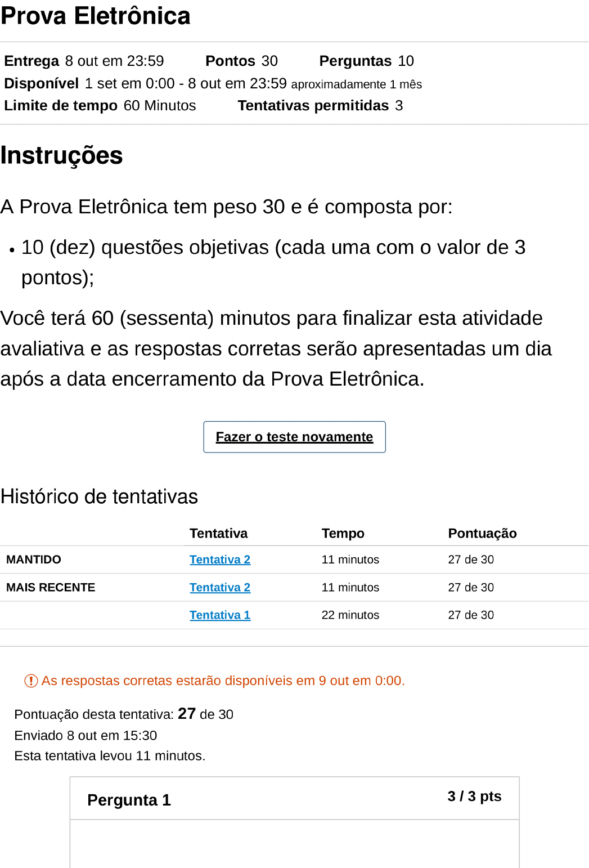This screenshot has width=589, height=868.
Task: Click the Tentativa column header
Action: (x=218, y=533)
